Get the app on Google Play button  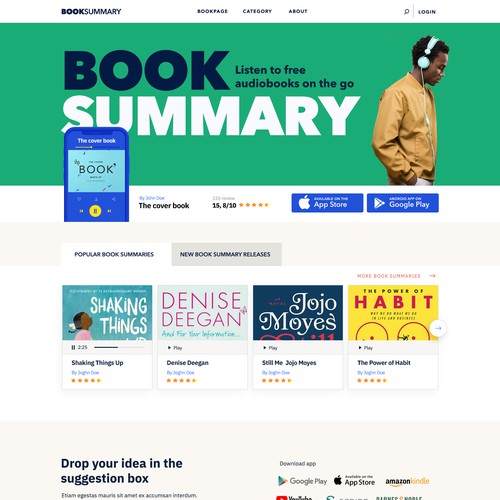[403, 203]
